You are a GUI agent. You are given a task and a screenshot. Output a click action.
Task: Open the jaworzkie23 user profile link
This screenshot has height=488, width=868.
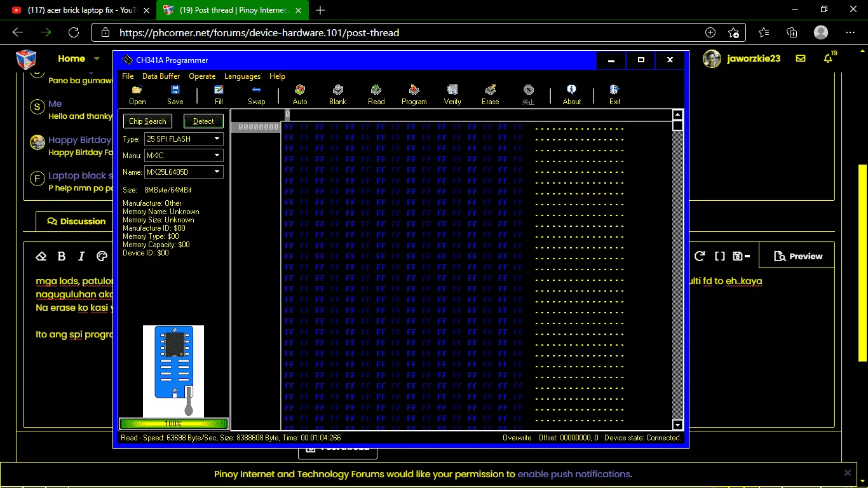click(754, 58)
